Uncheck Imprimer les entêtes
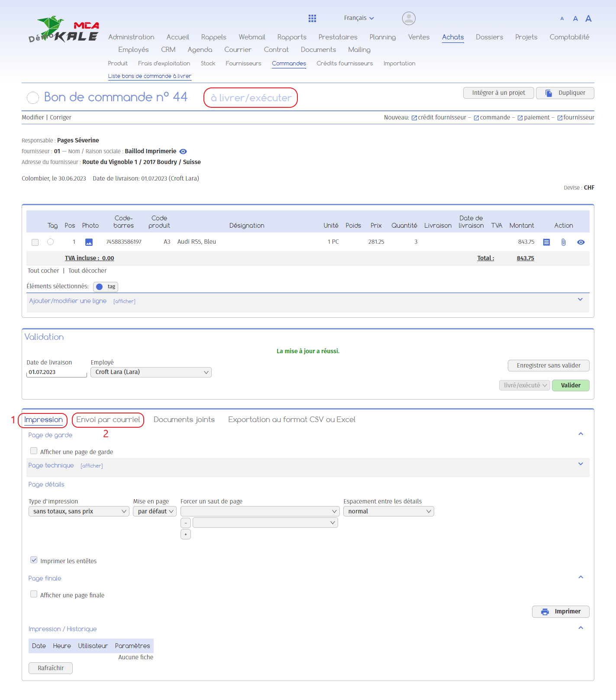 coord(34,560)
